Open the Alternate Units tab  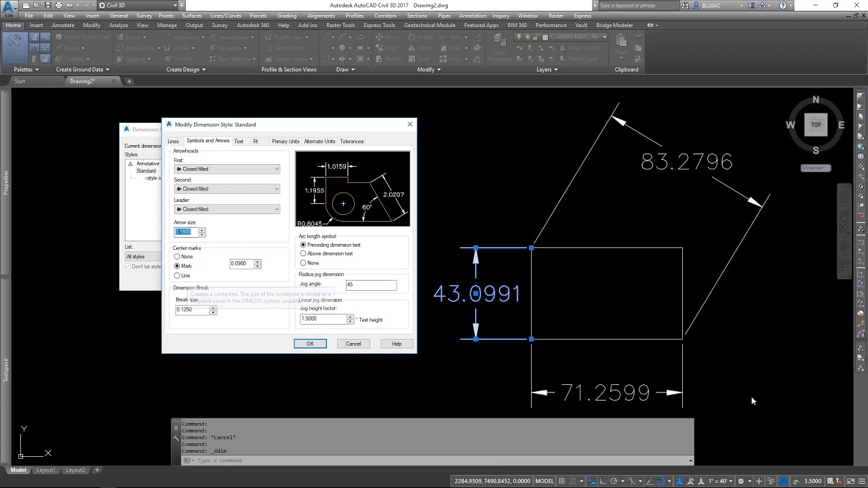pos(319,142)
